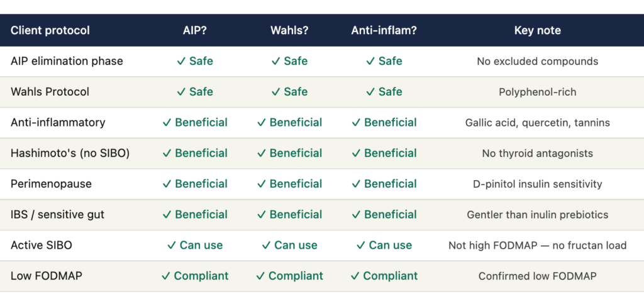Viewport: 644px width, 306px height.
Task: Click Beneficial under Wahls for IBS row
Action: click(x=289, y=215)
